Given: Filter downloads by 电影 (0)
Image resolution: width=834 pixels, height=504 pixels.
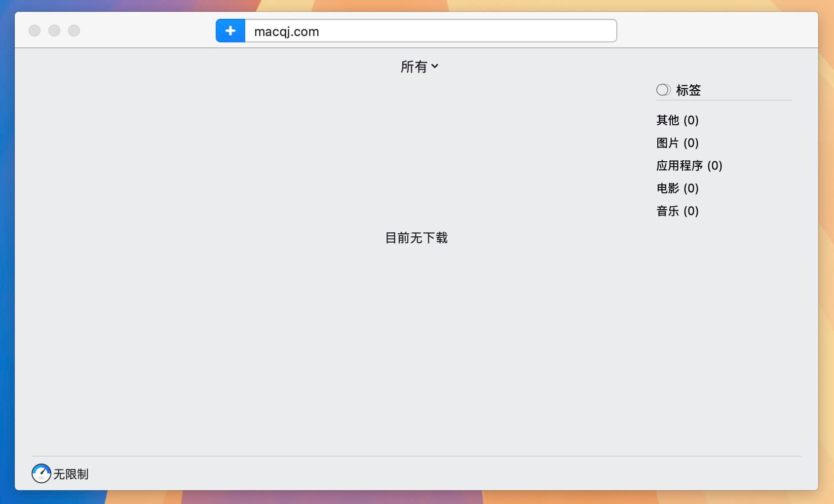Looking at the screenshot, I should click(x=677, y=188).
